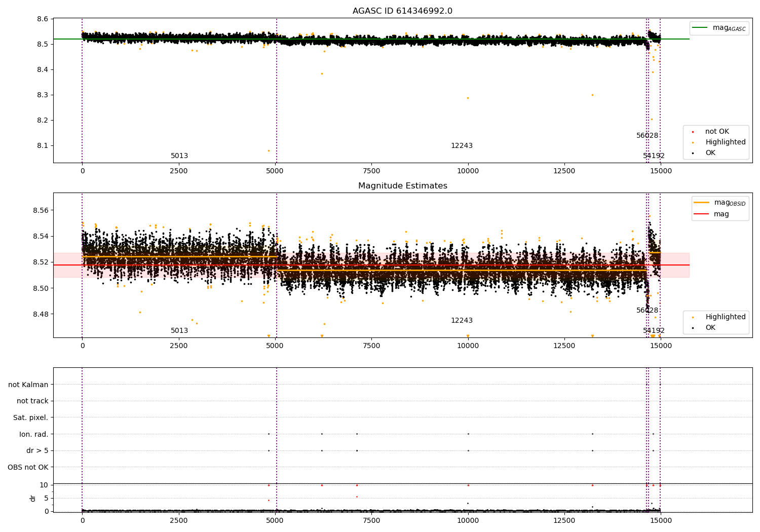Click the dr axis tick labeled 10
Screen dimensions: 760x532
(x=44, y=485)
